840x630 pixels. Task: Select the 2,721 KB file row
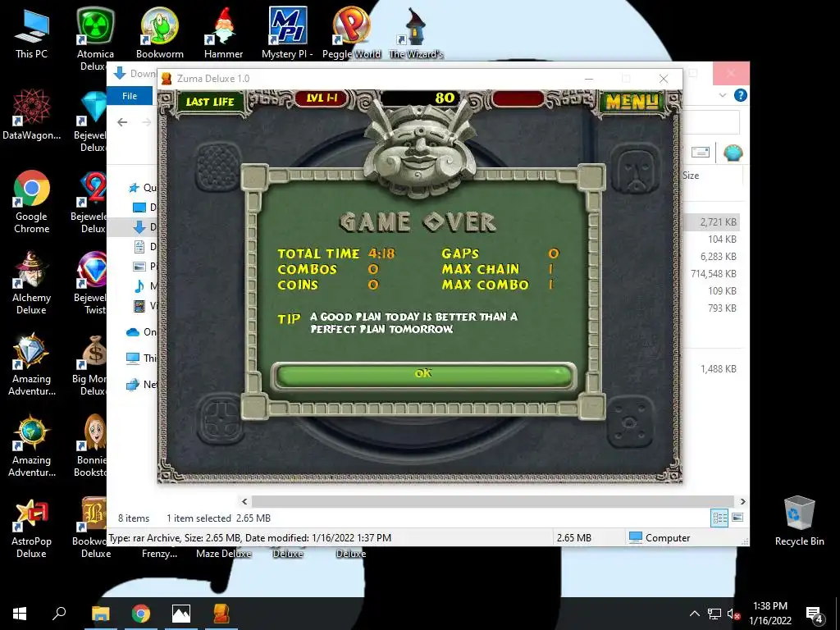click(713, 221)
